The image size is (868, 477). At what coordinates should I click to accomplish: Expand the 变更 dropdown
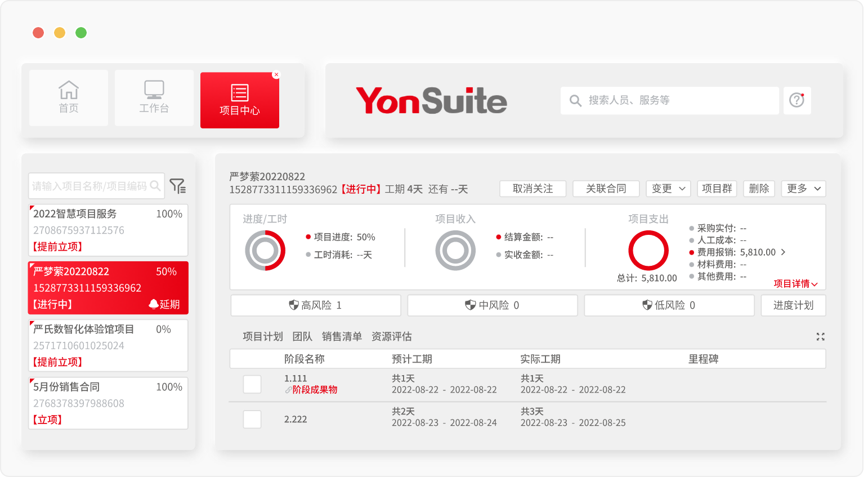(668, 189)
